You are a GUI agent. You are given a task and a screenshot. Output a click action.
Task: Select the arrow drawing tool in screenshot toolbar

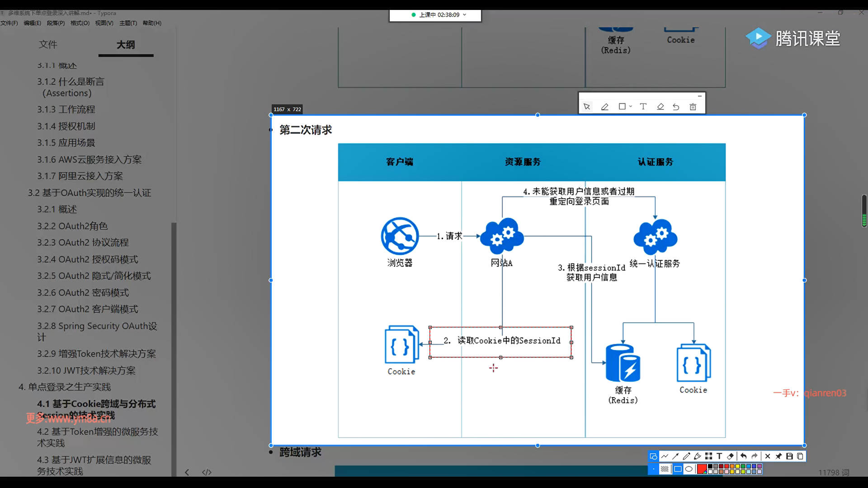pos(675,456)
